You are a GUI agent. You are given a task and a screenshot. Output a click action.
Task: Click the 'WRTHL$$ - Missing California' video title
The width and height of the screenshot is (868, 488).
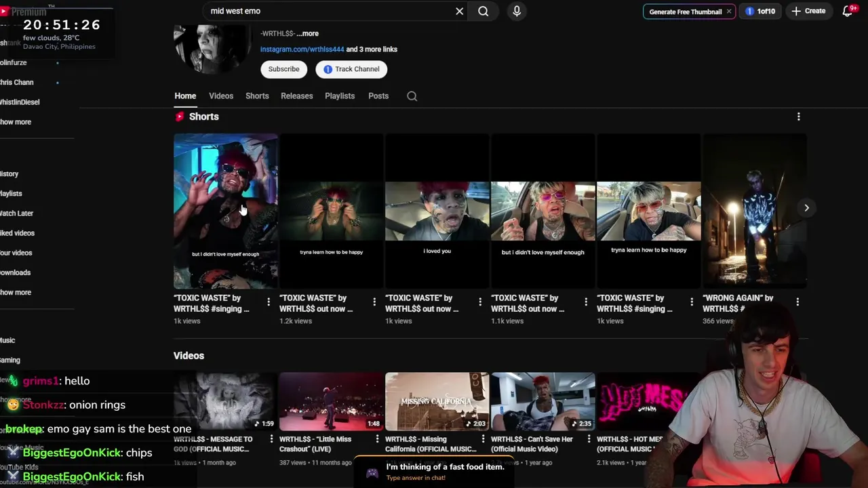point(431,444)
